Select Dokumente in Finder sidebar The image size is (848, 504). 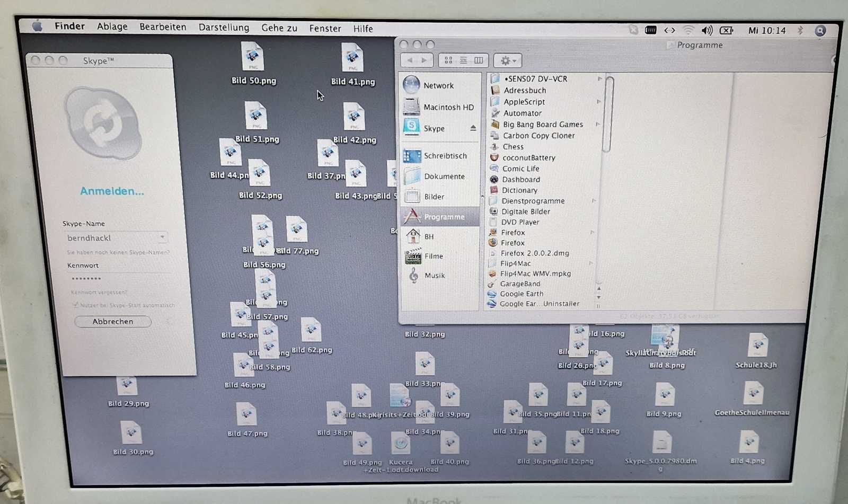tap(440, 176)
